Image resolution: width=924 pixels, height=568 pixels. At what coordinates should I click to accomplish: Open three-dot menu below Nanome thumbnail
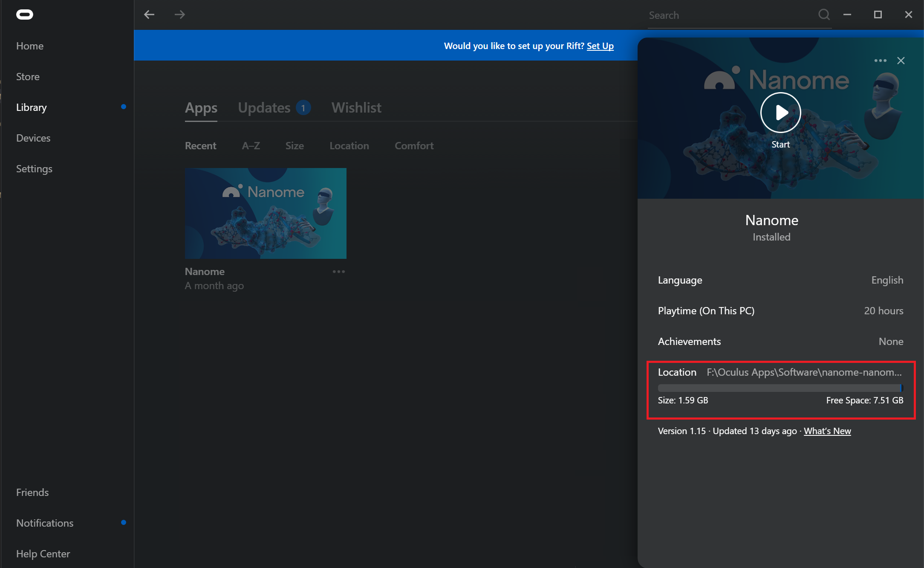pyautogui.click(x=339, y=272)
